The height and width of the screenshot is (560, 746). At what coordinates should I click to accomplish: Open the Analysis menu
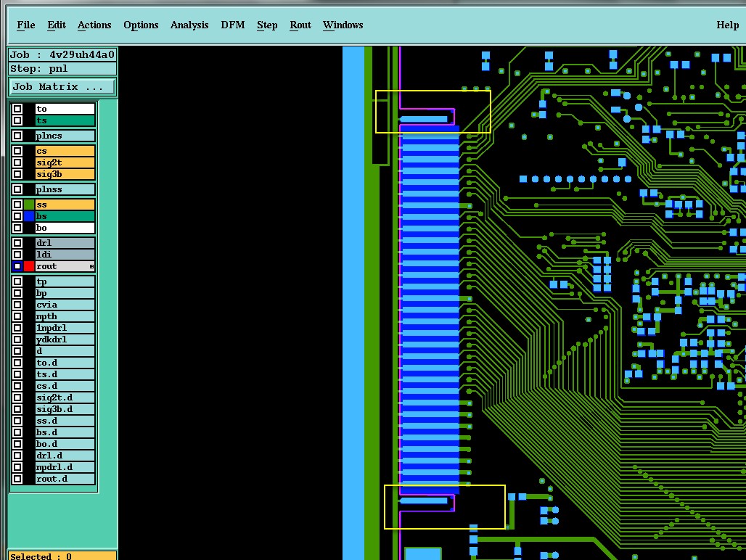pos(189,25)
